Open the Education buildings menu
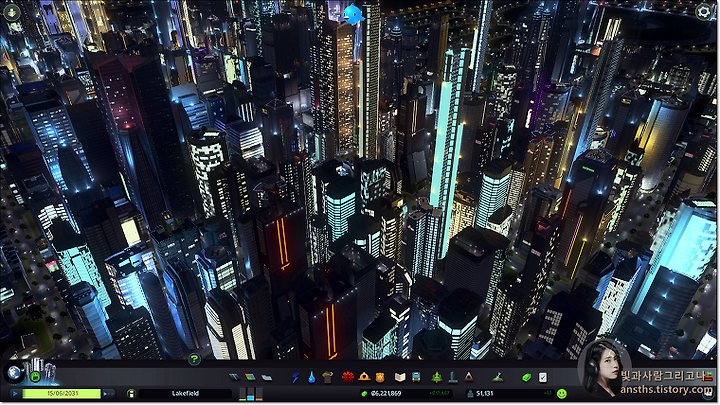This screenshot has height=405, width=720. pos(400,377)
